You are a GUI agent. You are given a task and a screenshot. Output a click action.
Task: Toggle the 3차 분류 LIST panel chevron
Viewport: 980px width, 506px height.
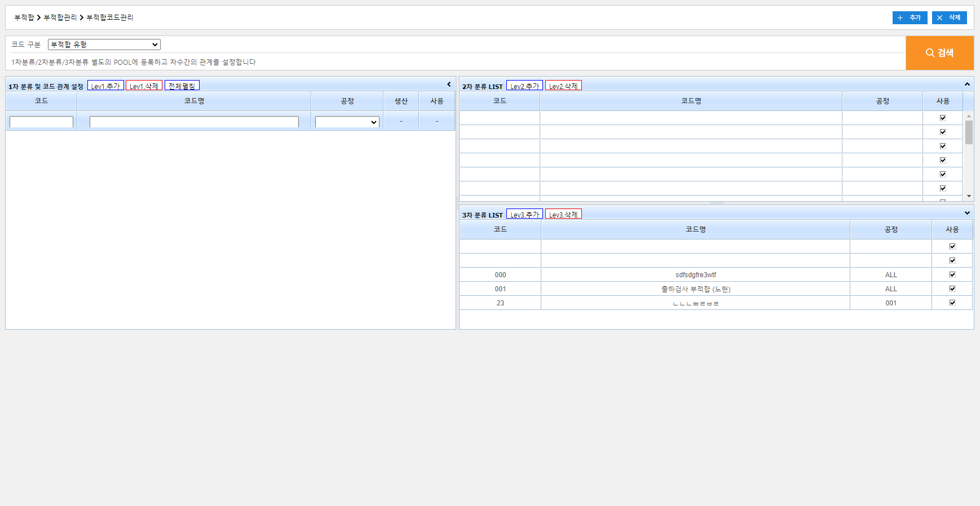tap(967, 213)
